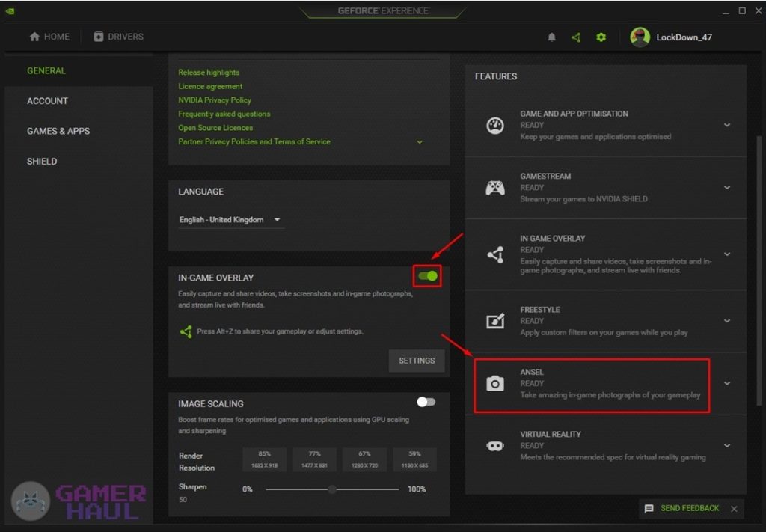Click the Sharpen value 50
The width and height of the screenshot is (766, 532).
183,500
